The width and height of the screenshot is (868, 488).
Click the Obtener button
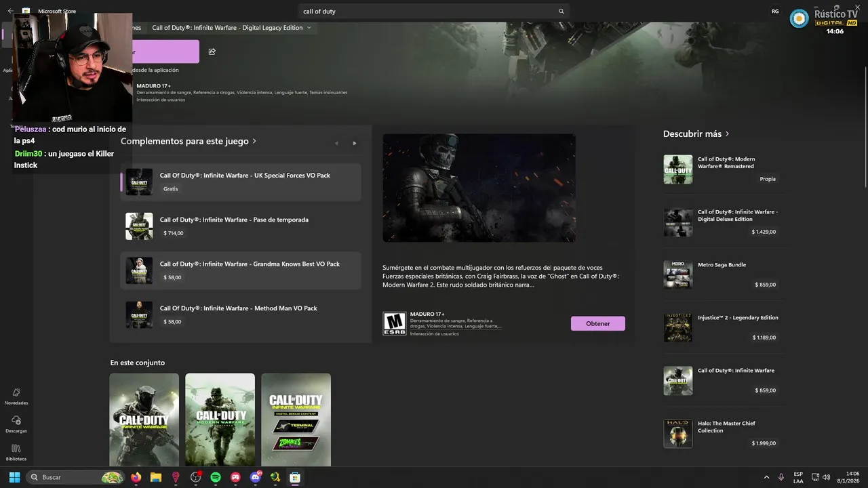coord(598,323)
